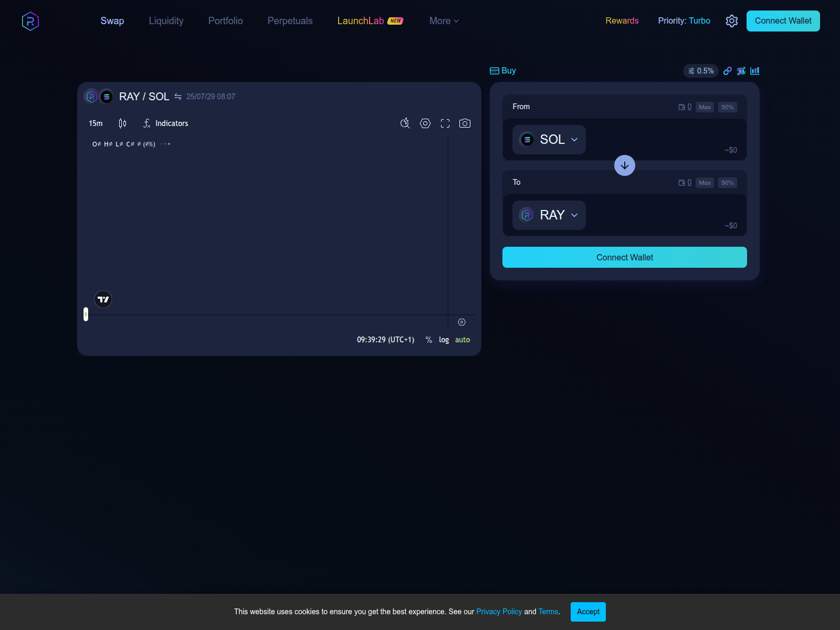840x630 pixels.
Task: Click the From balance 0 value
Action: (689, 107)
